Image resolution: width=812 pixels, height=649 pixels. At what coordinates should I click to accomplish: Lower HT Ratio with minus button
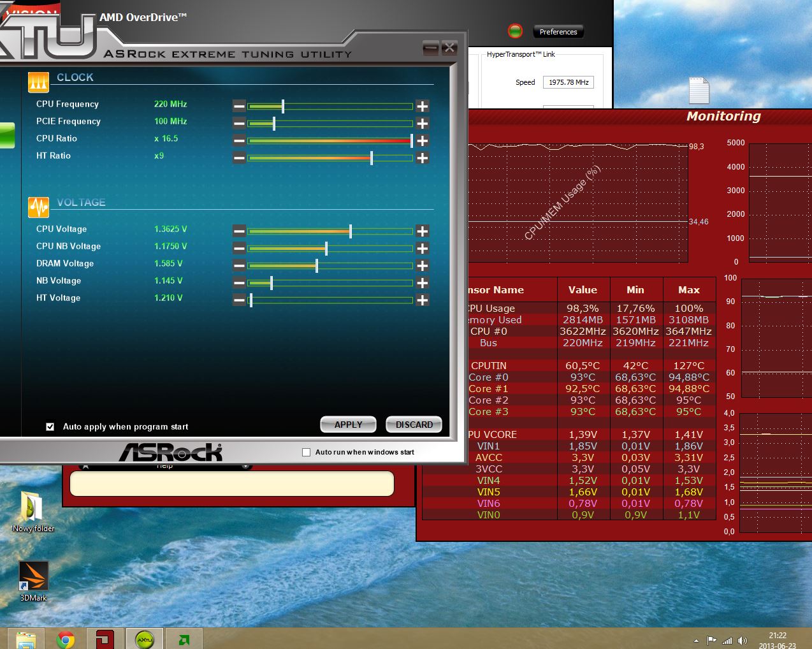tap(239, 157)
